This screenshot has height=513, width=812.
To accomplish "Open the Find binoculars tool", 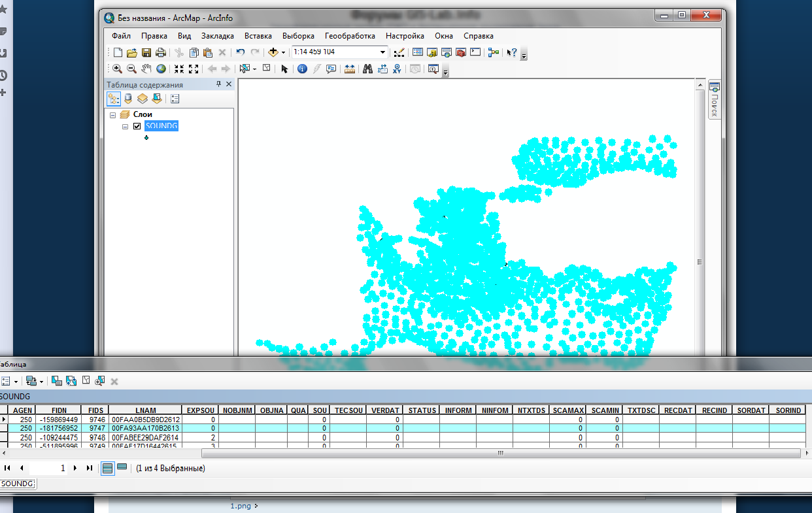I will (x=367, y=69).
